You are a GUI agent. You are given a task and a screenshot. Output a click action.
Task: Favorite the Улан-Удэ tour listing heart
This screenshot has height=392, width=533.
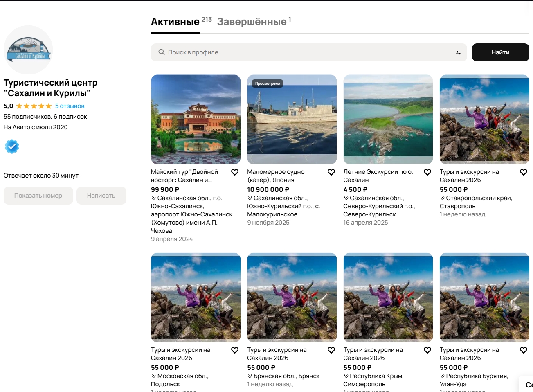click(x=524, y=350)
